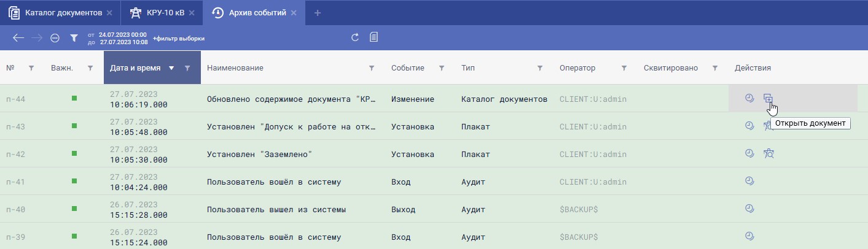The image size is (868, 249).
Task: Click the find object icon in row п-42
Action: 768,153
